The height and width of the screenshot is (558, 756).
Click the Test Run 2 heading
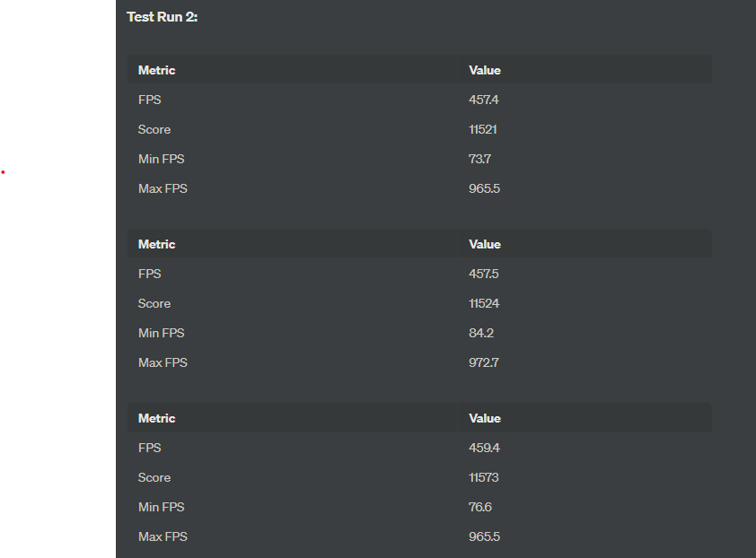pos(162,17)
